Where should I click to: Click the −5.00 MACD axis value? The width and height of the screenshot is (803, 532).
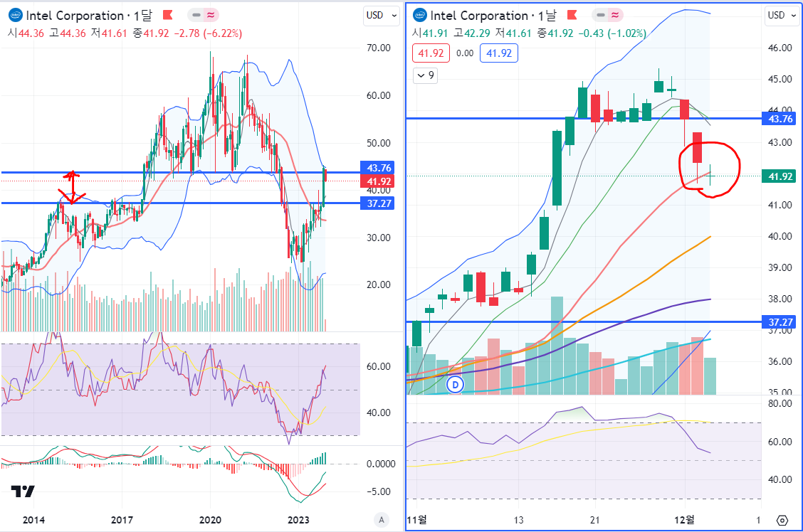[379, 491]
